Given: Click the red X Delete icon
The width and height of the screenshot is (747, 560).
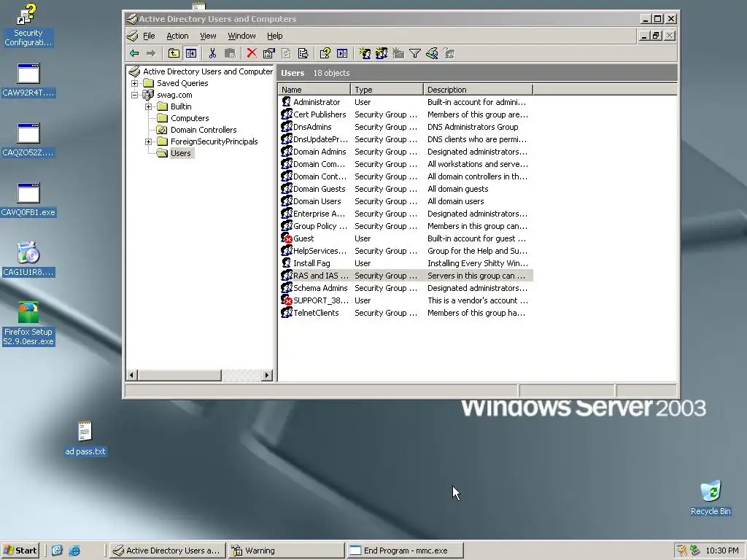Looking at the screenshot, I should tap(252, 53).
